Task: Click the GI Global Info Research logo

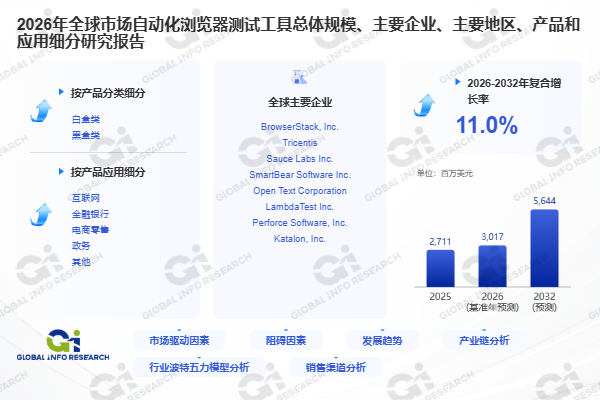Action: click(x=63, y=345)
